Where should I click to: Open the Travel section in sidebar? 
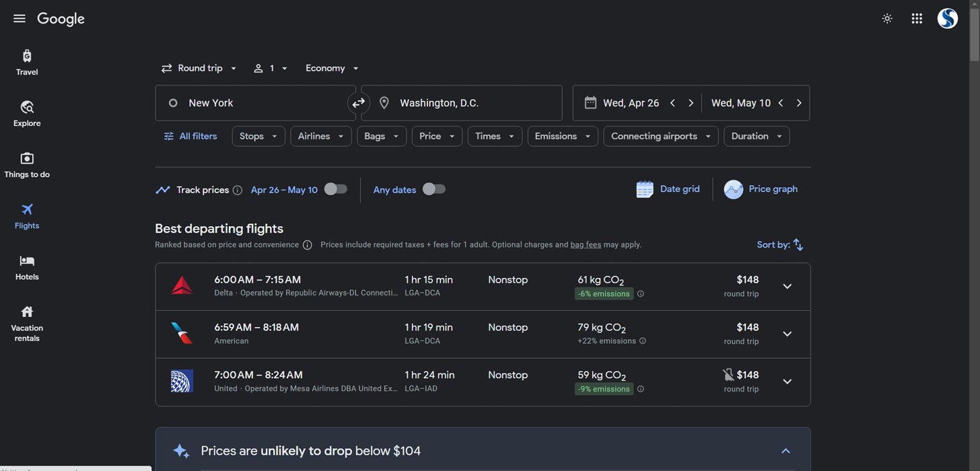[27, 63]
